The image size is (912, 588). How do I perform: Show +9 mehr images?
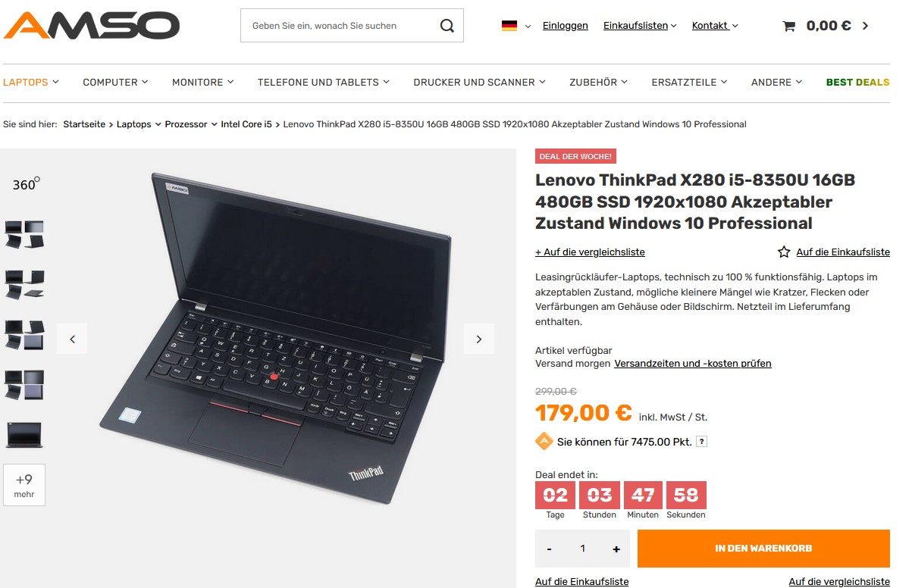(24, 485)
